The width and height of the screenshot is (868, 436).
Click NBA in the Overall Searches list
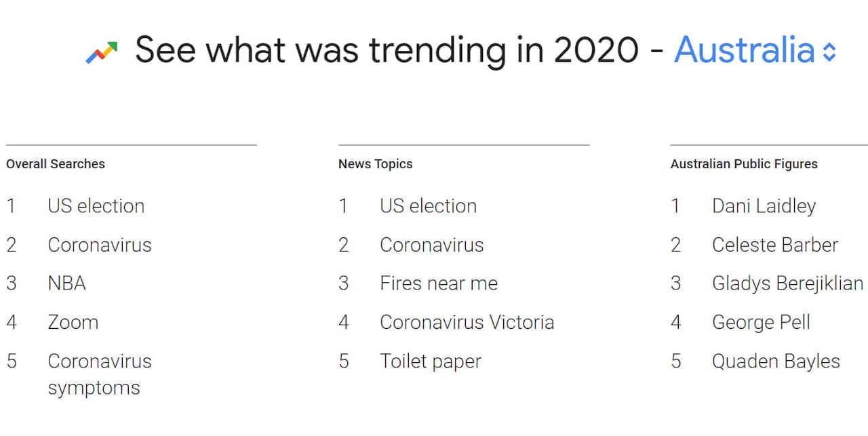(x=66, y=284)
